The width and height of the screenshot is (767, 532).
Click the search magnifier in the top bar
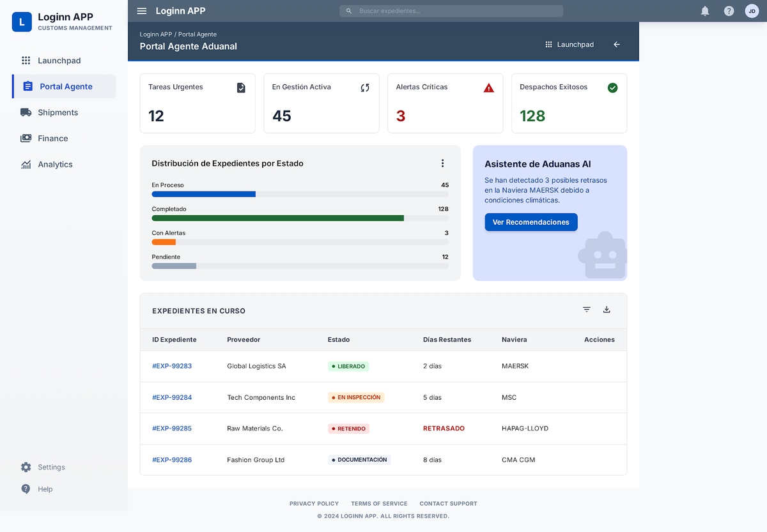[x=348, y=11]
